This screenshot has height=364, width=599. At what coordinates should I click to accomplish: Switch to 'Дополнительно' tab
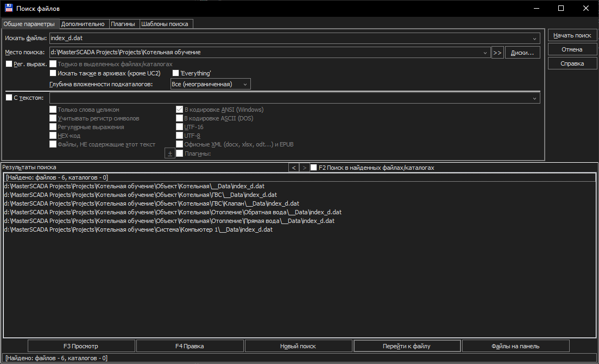tap(83, 24)
